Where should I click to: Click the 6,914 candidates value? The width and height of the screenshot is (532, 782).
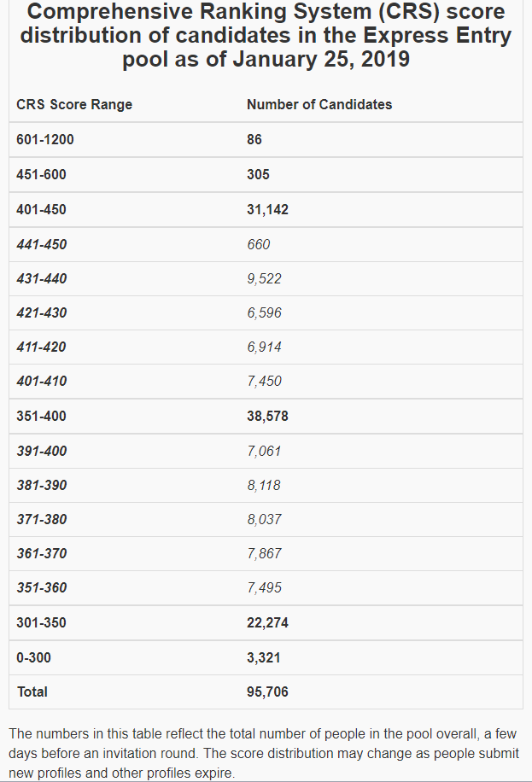coord(264,347)
